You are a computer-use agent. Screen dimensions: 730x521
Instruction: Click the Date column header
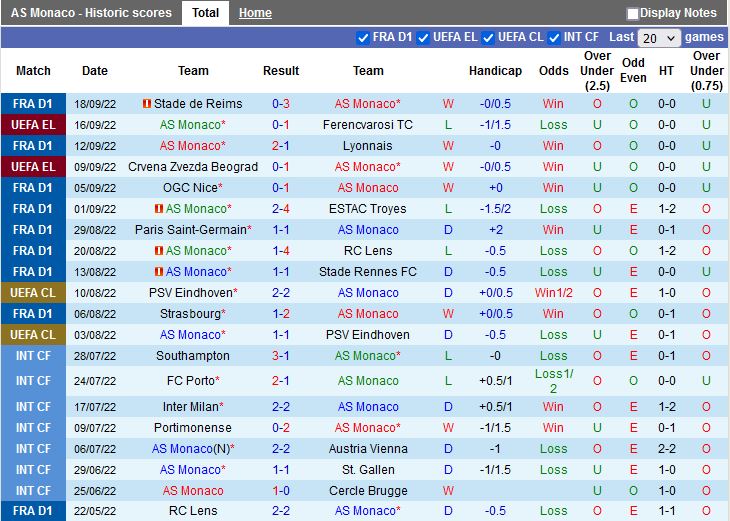click(x=95, y=71)
